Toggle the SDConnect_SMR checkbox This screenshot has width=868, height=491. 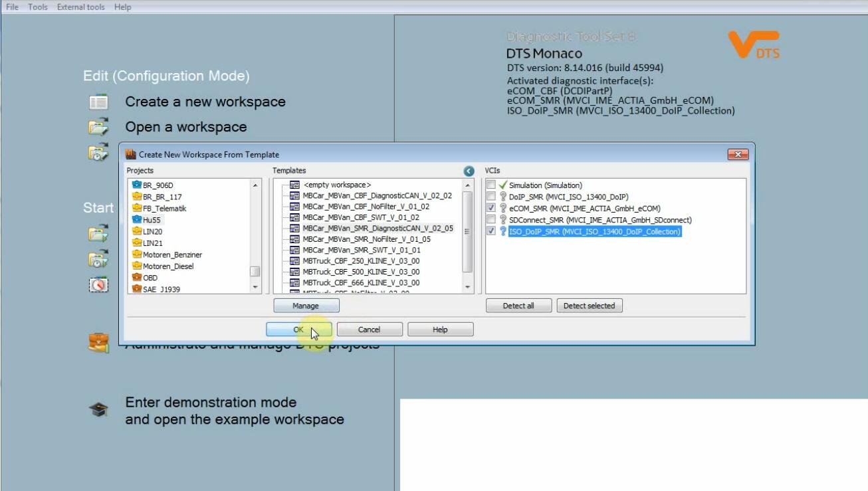coord(490,220)
